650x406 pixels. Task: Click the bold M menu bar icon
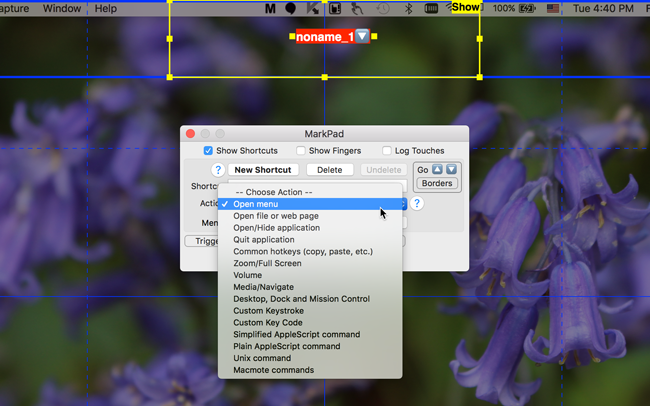coord(270,8)
